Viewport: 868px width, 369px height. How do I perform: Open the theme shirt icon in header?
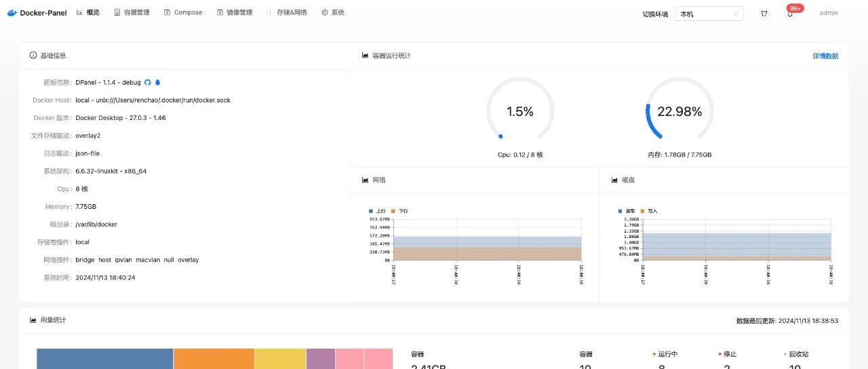(764, 13)
